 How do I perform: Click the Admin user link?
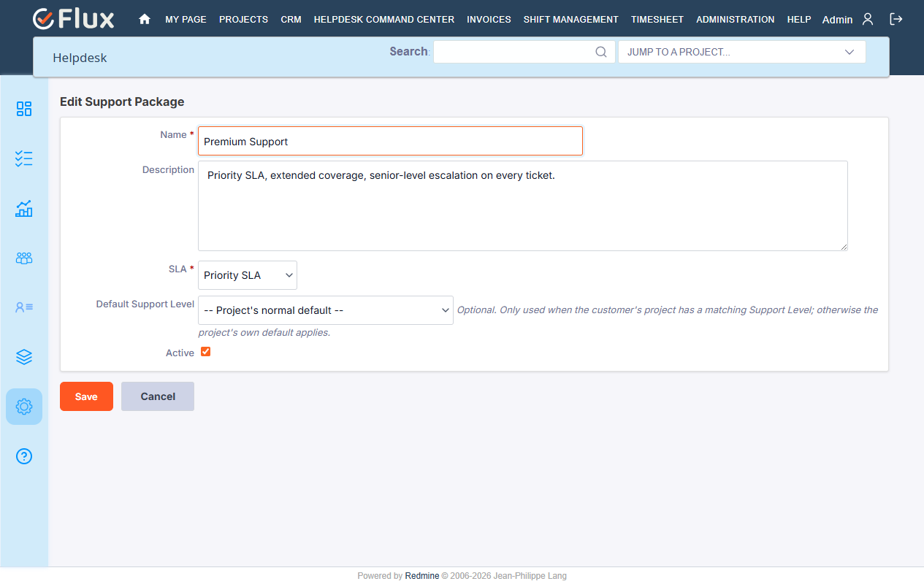coord(837,20)
